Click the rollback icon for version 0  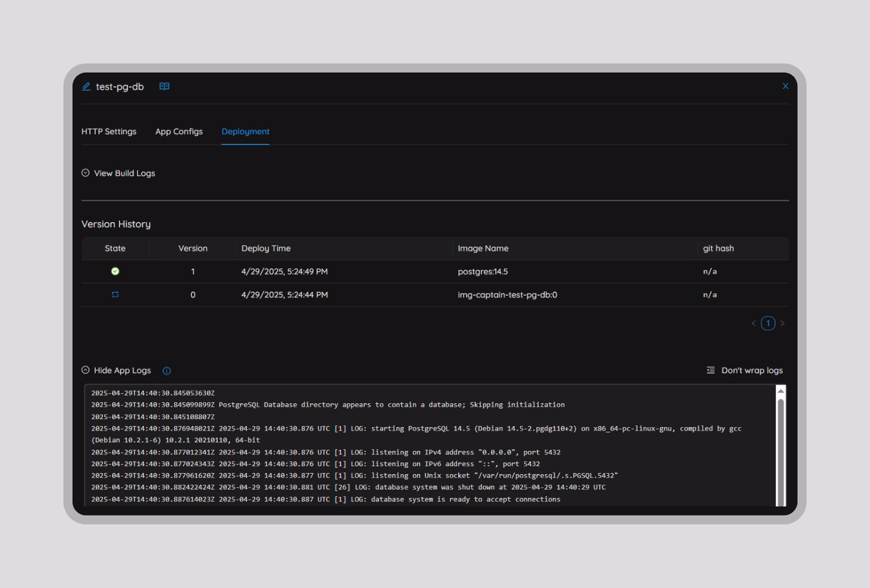pyautogui.click(x=115, y=295)
